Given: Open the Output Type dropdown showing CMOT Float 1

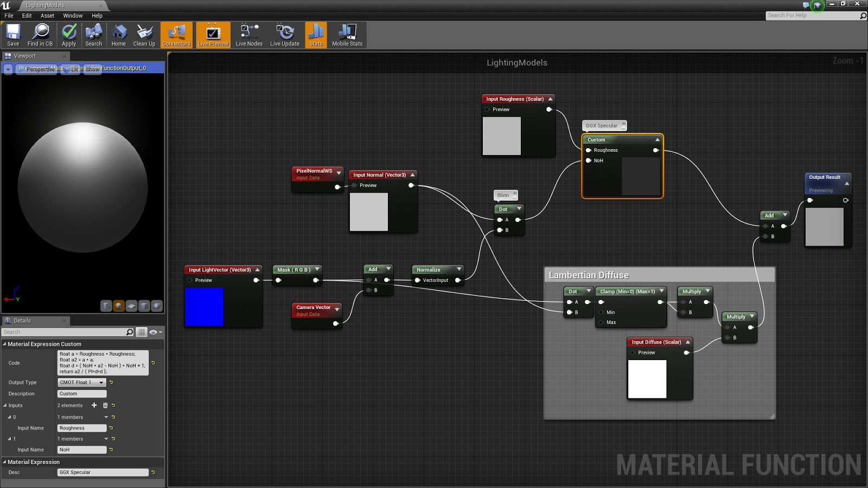Looking at the screenshot, I should 82,382.
